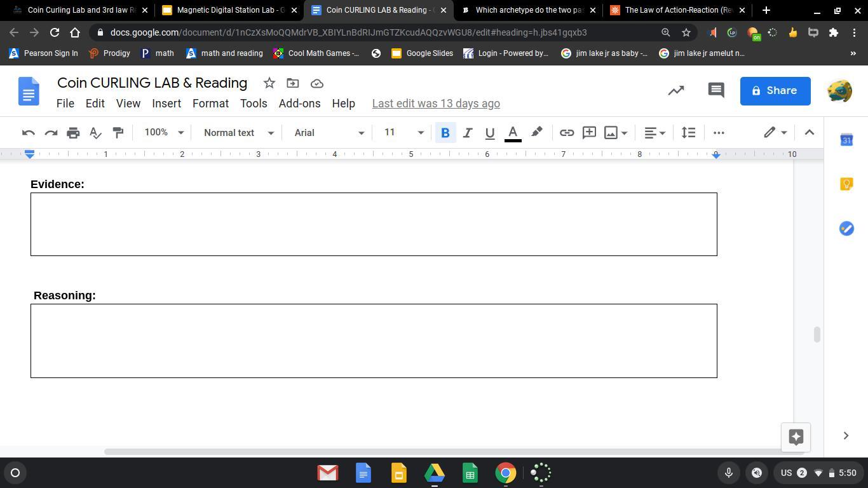Open the Insert menu
Image resolution: width=868 pixels, height=488 pixels.
click(166, 104)
